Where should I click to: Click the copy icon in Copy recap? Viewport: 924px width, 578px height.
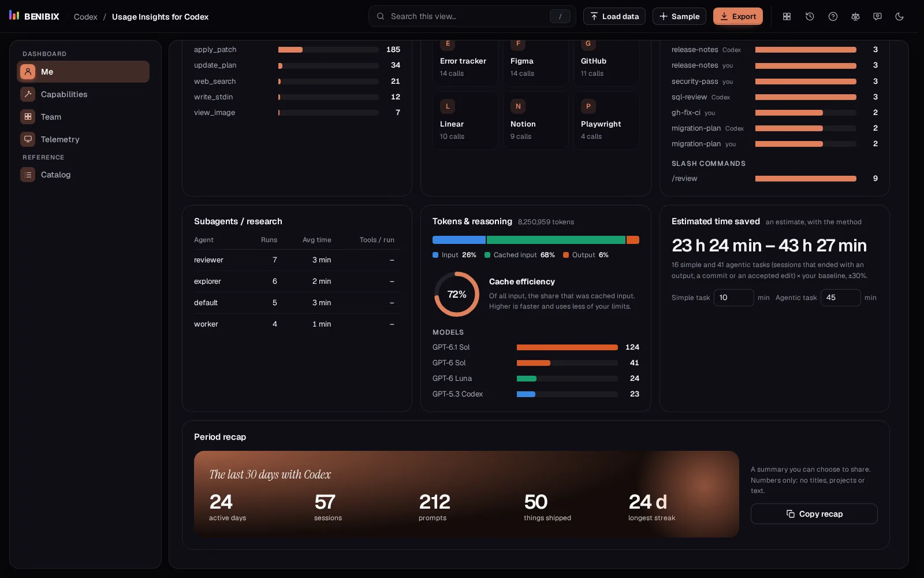coord(791,514)
